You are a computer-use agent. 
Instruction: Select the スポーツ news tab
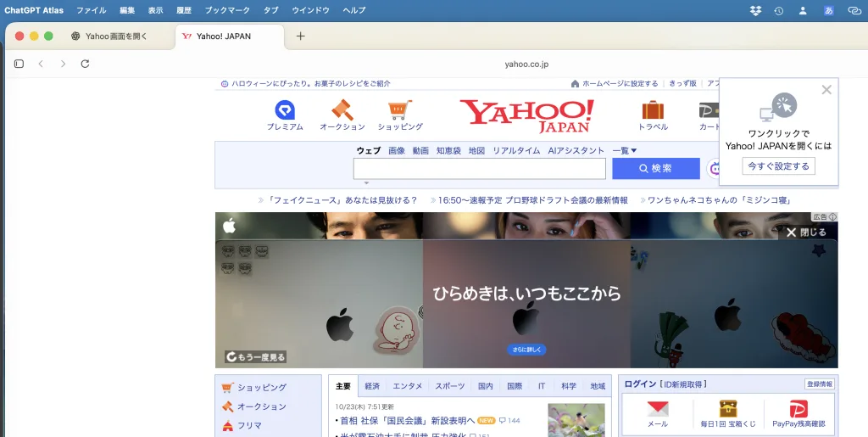450,386
